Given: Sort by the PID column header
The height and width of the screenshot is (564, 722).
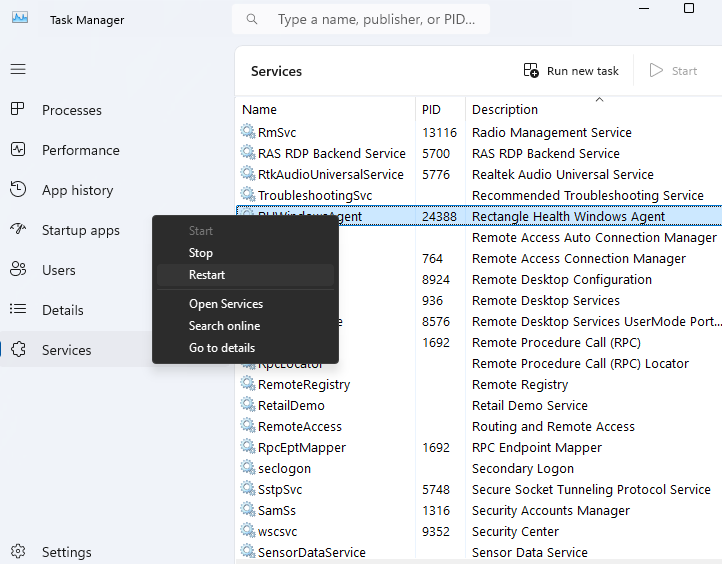Looking at the screenshot, I should 431,110.
